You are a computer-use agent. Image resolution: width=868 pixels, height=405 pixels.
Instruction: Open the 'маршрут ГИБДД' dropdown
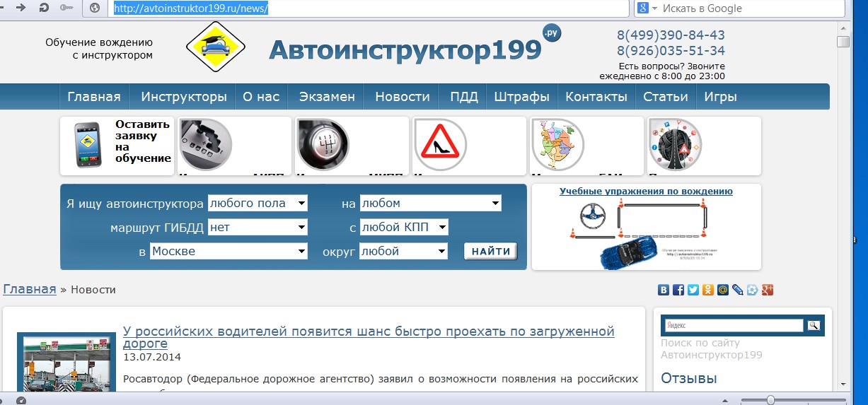257,228
